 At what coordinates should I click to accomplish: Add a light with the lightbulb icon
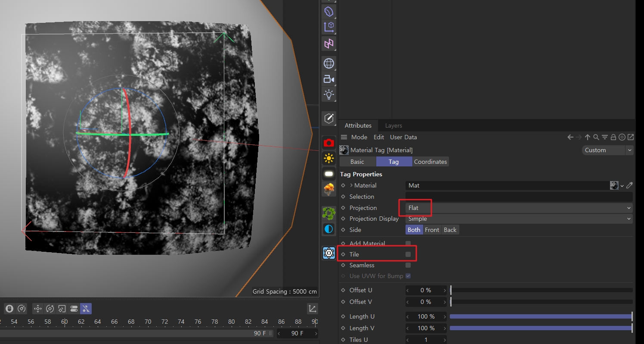[329, 94]
